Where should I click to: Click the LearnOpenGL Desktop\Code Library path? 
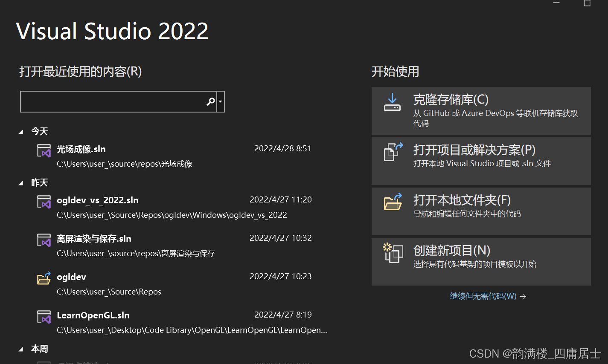pyautogui.click(x=192, y=330)
